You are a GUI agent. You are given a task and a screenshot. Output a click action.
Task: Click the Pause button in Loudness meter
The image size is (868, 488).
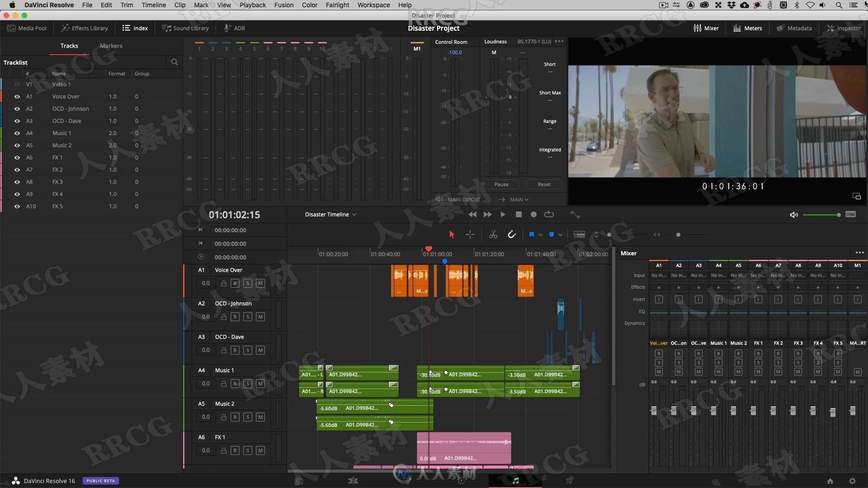(x=501, y=184)
